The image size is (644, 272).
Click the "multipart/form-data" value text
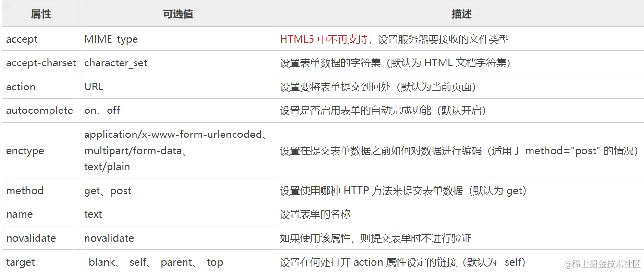[x=133, y=151]
